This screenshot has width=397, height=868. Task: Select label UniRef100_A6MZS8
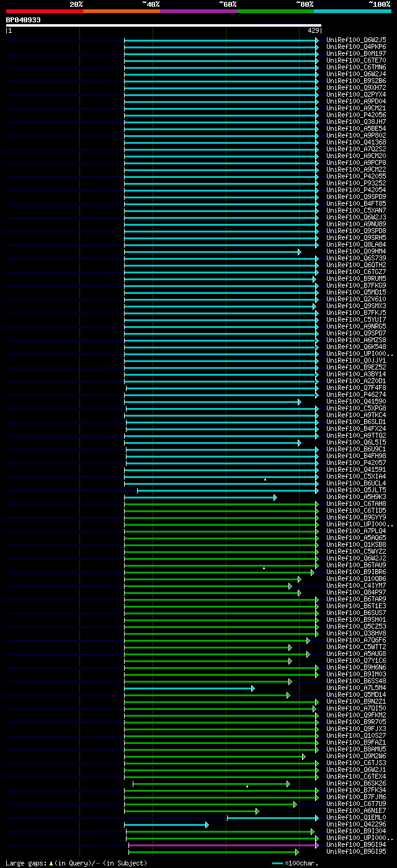[x=356, y=340]
